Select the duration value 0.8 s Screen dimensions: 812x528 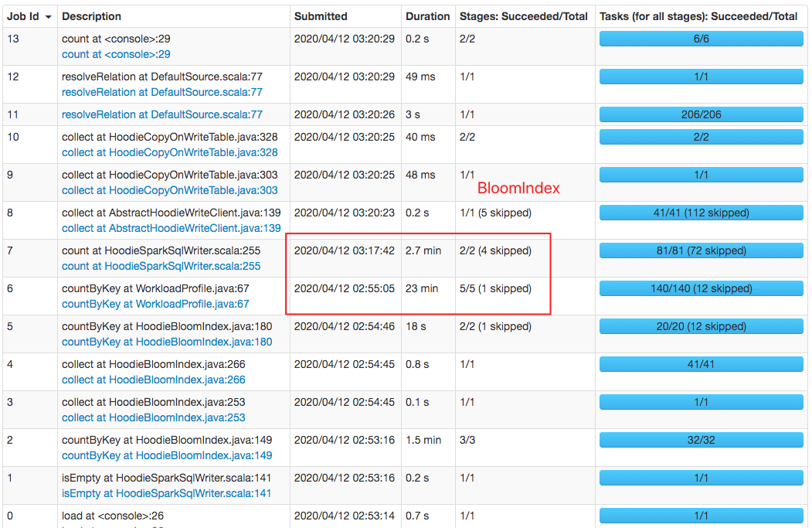coord(417,364)
